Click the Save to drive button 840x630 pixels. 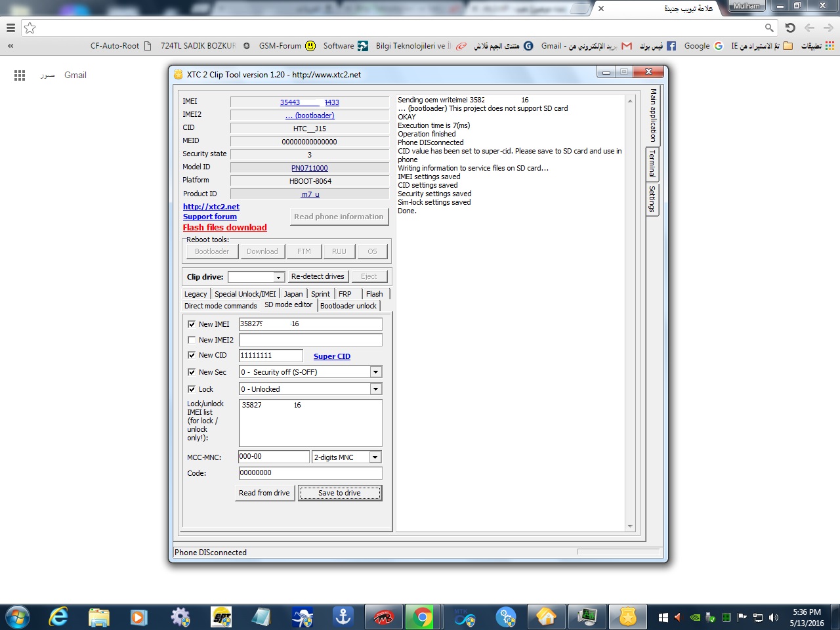click(340, 493)
